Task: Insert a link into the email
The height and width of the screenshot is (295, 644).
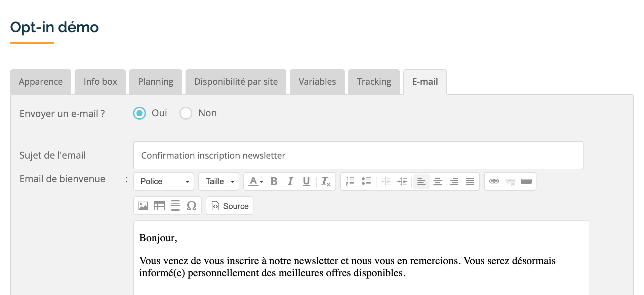Action: point(494,181)
